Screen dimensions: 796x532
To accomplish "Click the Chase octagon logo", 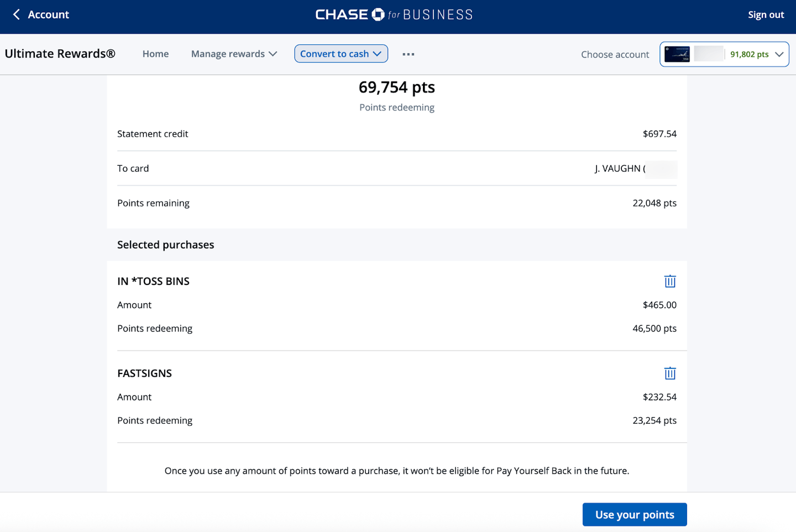I will [x=378, y=14].
